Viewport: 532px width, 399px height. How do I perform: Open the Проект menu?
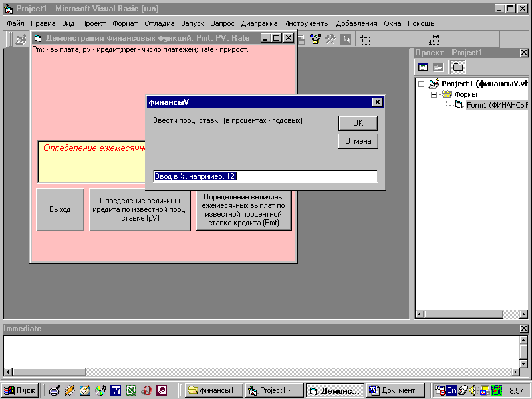tap(93, 23)
